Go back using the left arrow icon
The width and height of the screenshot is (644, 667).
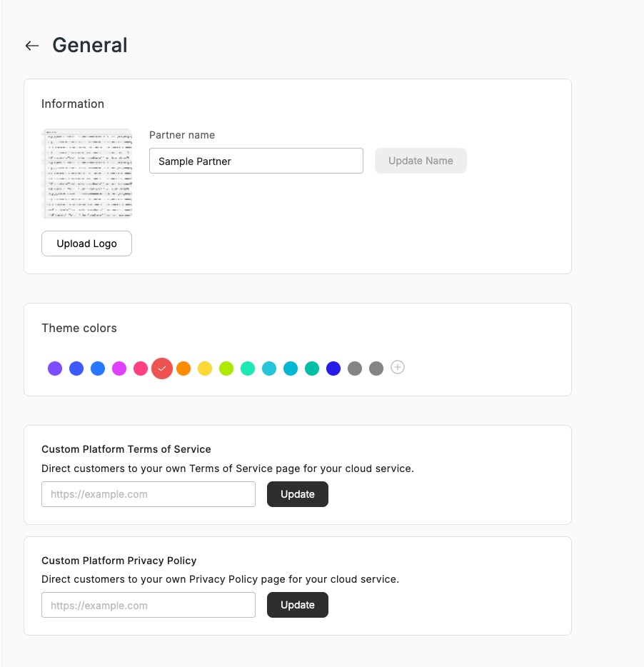pos(32,46)
